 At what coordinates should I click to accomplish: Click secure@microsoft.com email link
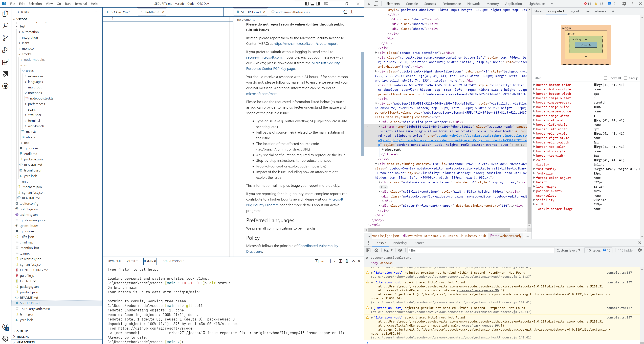click(x=264, y=57)
